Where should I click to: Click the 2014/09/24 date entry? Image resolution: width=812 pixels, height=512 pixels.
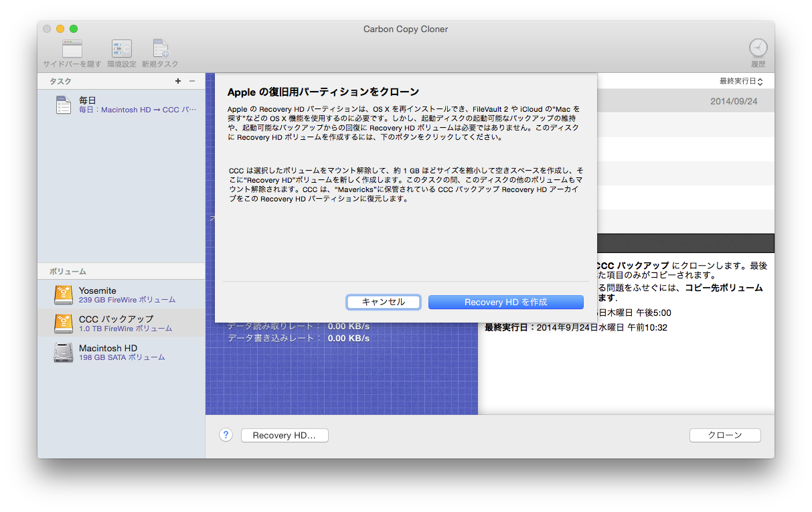click(x=734, y=102)
